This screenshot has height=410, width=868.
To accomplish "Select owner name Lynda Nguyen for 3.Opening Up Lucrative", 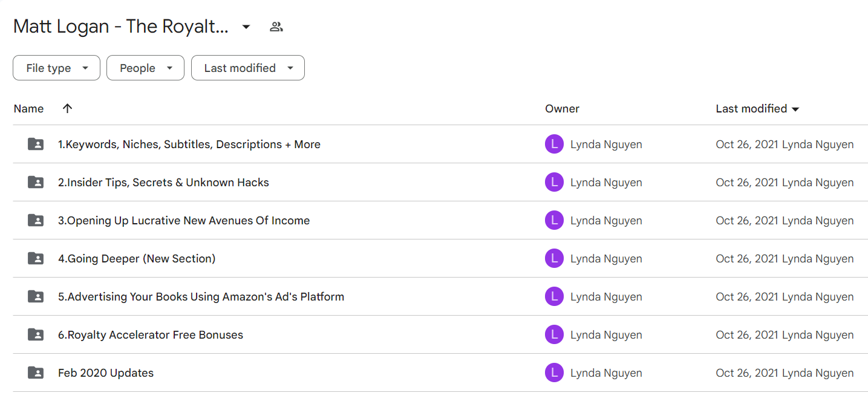I will (606, 221).
